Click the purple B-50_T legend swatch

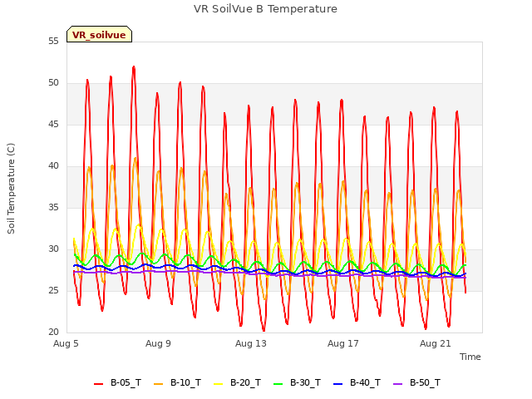click(398, 384)
